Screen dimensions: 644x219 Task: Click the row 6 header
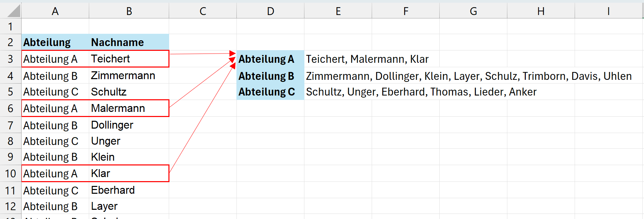click(10, 108)
